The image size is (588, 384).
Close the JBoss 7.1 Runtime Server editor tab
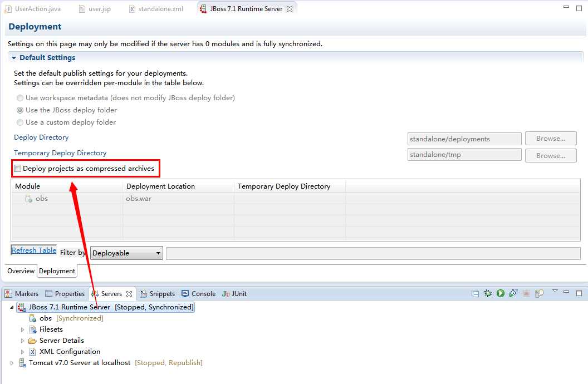click(x=290, y=9)
